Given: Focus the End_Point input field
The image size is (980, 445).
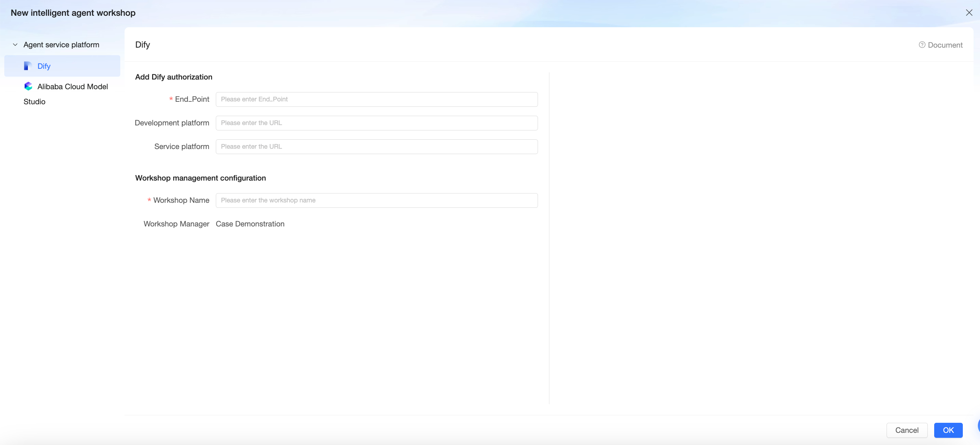Looking at the screenshot, I should (x=377, y=99).
